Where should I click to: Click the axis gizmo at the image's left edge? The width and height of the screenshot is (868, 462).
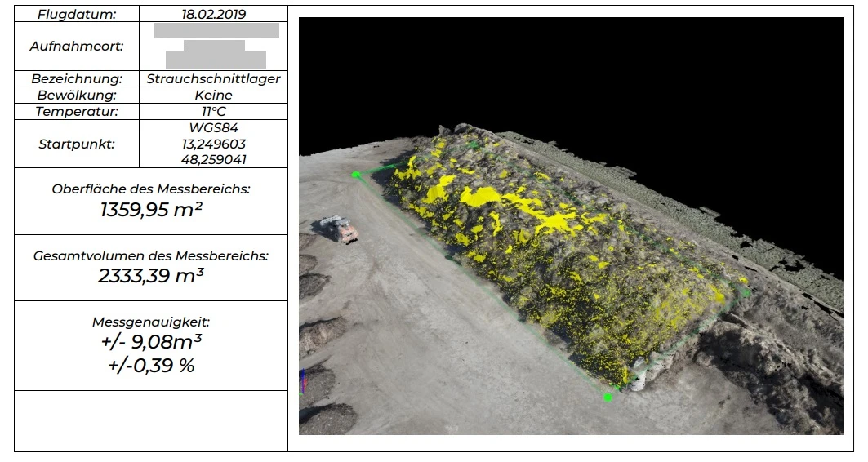tap(303, 380)
